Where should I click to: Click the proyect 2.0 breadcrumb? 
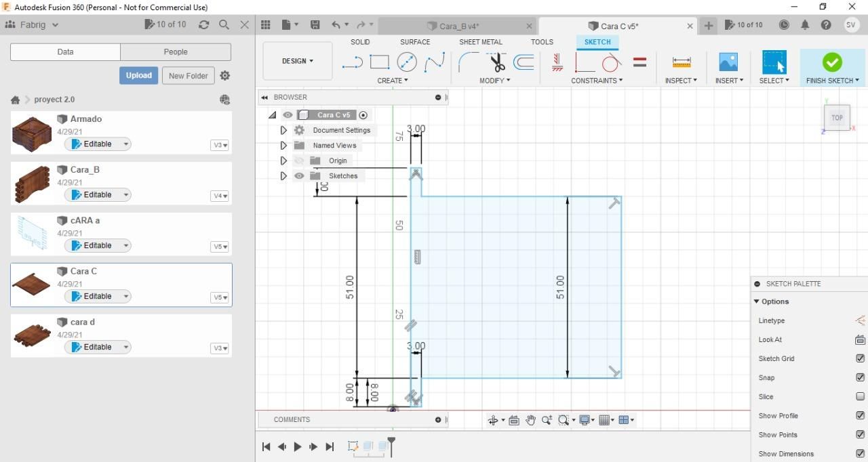tap(54, 100)
